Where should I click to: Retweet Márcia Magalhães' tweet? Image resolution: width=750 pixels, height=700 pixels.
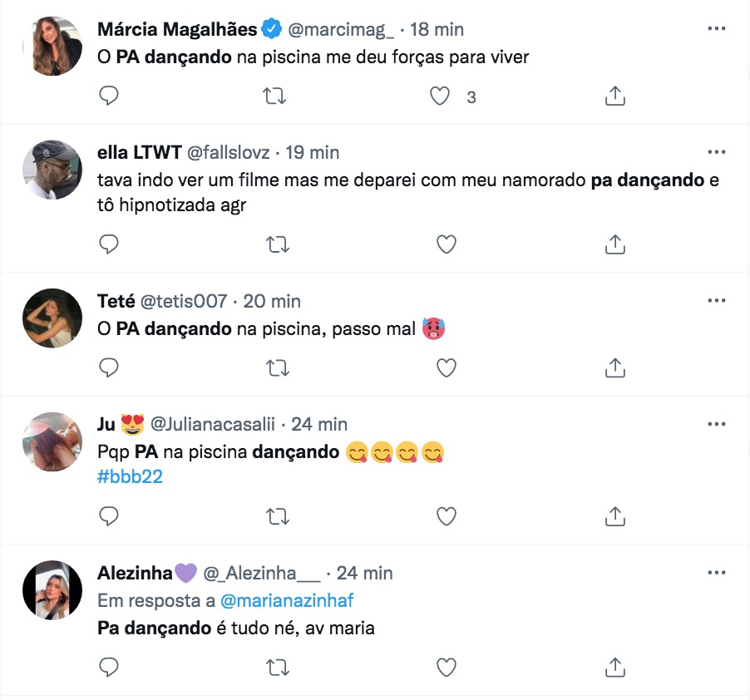click(275, 96)
